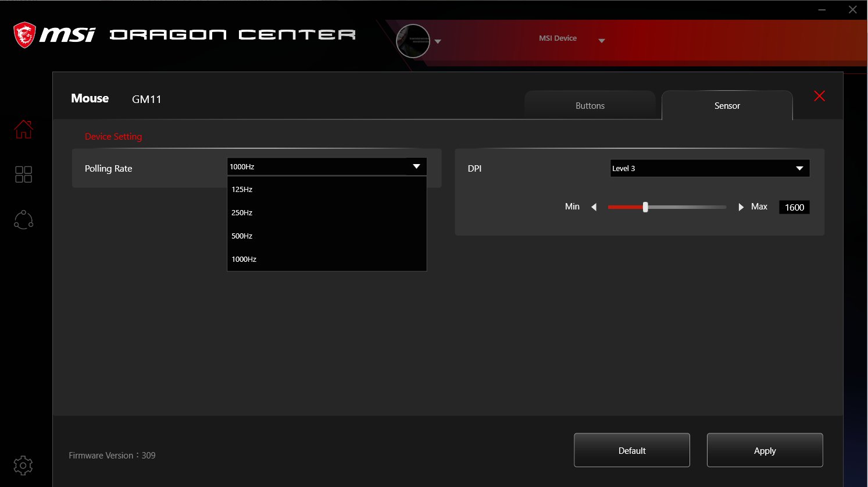Click the Max increase arrow for DPI
868x487 pixels.
point(741,207)
